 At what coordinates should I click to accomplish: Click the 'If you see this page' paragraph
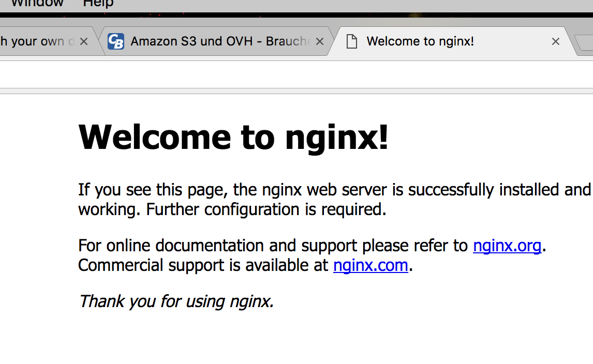click(335, 200)
